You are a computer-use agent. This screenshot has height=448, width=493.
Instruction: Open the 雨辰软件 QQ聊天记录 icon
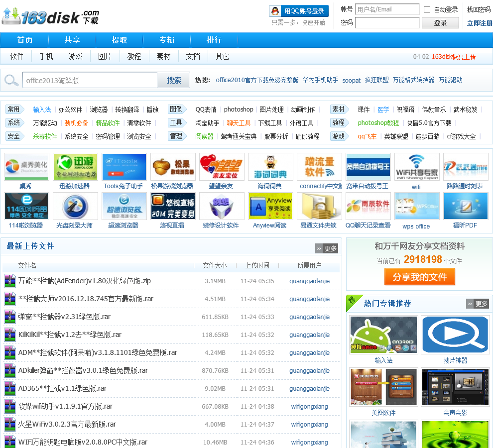click(x=368, y=206)
